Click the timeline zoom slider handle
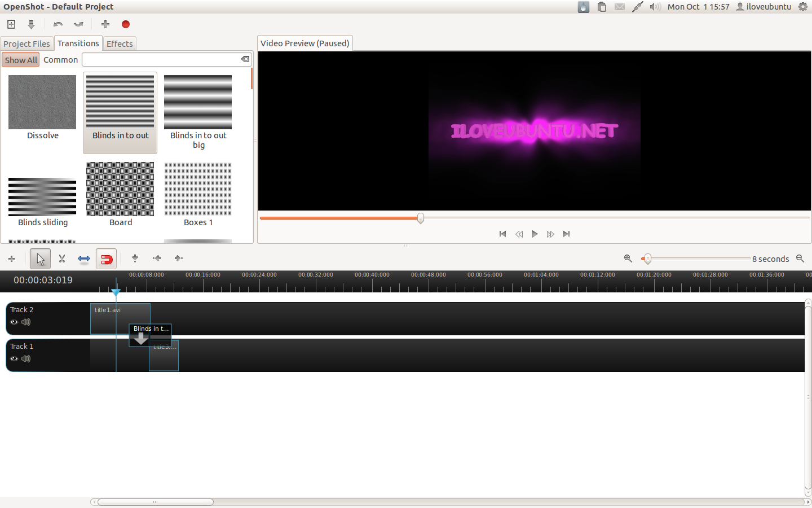The height and width of the screenshot is (508, 812). click(647, 259)
